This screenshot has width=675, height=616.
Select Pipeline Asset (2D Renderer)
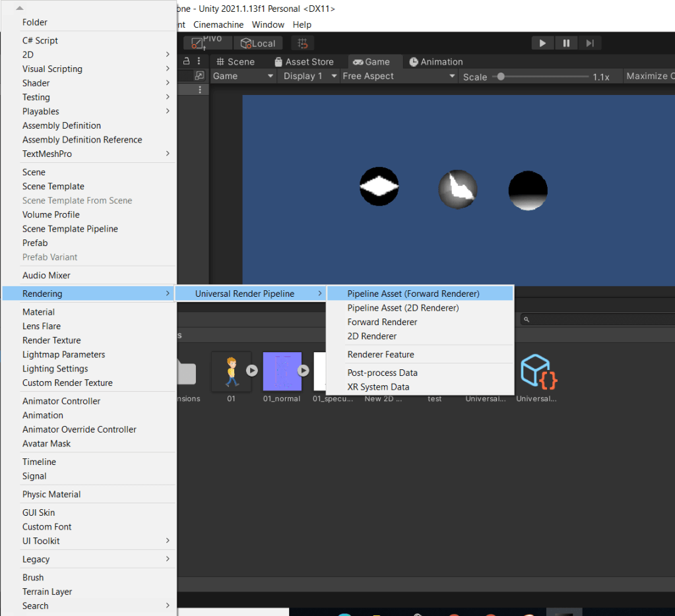(x=420, y=308)
